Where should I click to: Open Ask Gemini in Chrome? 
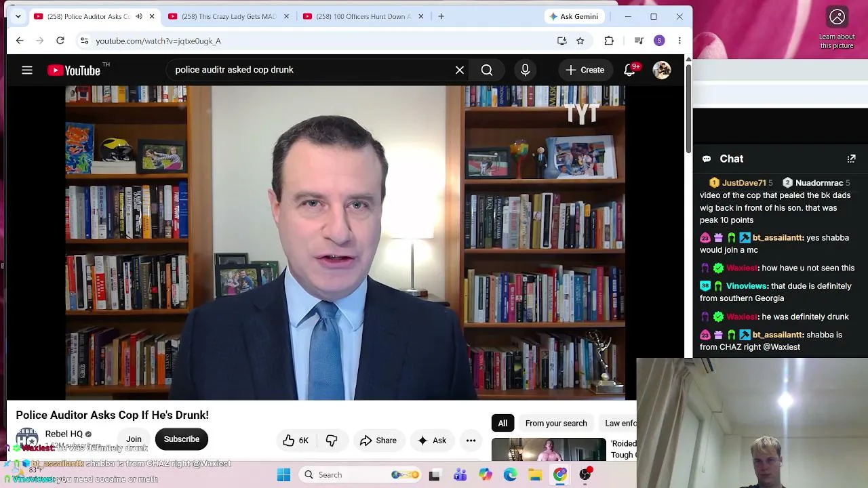[574, 16]
